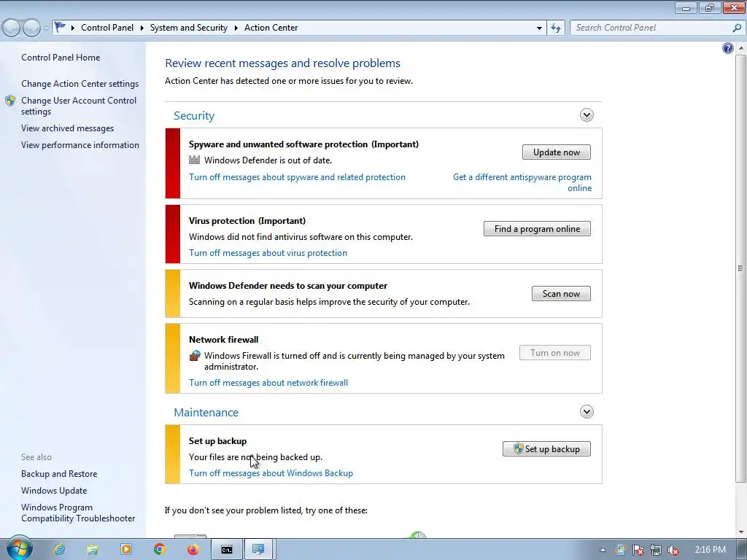Screen dimensions: 747x560
Task: Click 'Your files are not being backed up.' text
Action: click(x=256, y=457)
